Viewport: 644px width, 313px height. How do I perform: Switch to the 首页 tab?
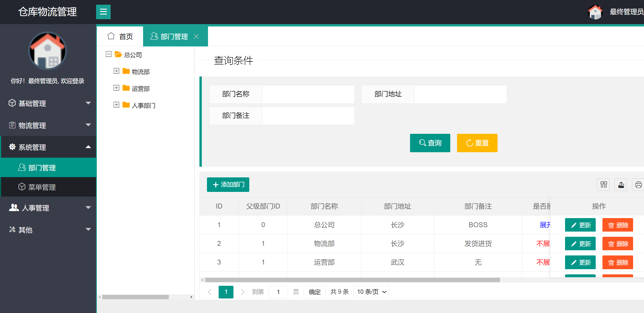point(120,36)
